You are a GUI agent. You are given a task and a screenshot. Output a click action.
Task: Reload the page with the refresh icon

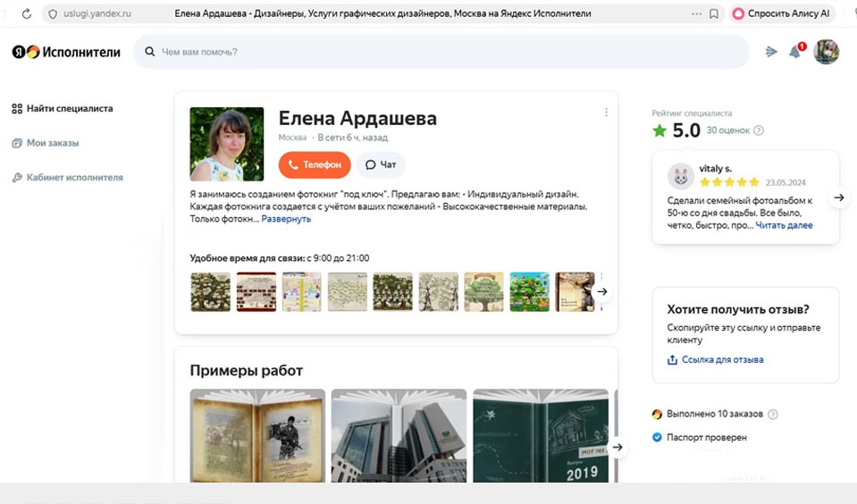click(x=26, y=13)
